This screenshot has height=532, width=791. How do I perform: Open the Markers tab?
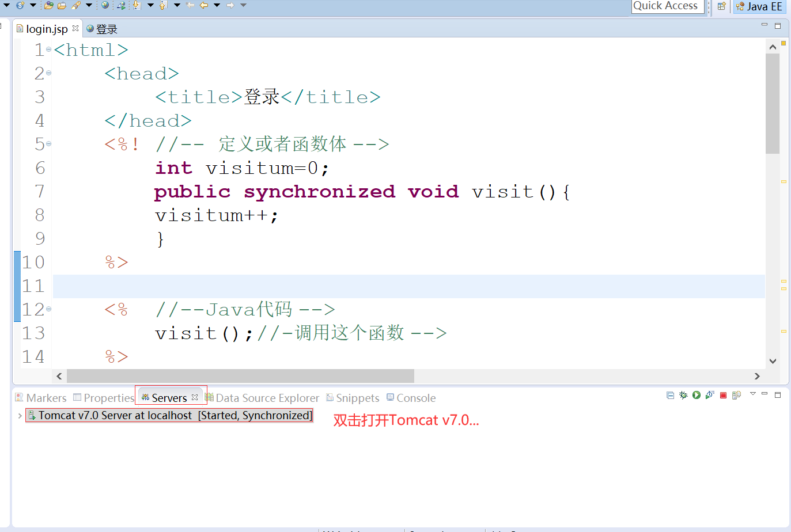coord(41,398)
